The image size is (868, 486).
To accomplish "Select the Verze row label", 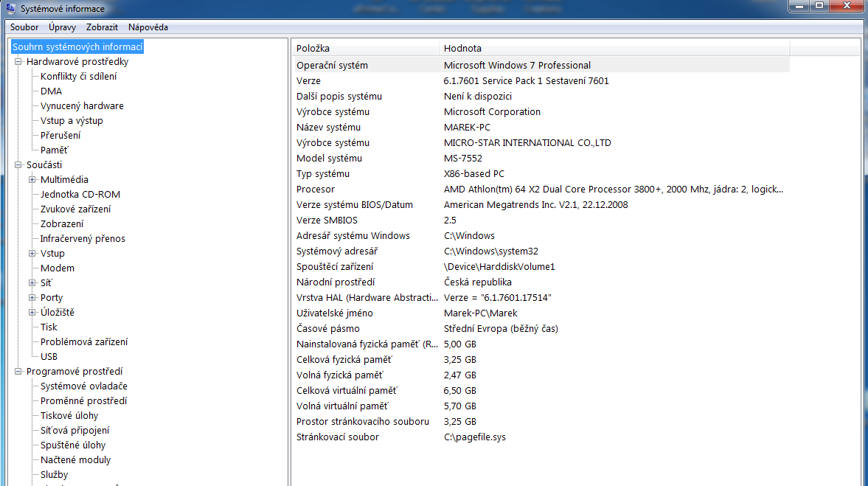I will pyautogui.click(x=308, y=81).
